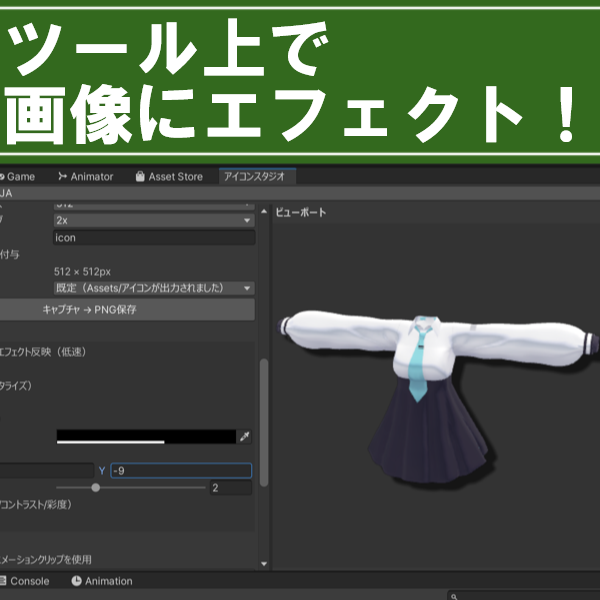Select the アイコンスタジオ tab
Viewport: 600px width, 600px height.
tap(257, 176)
